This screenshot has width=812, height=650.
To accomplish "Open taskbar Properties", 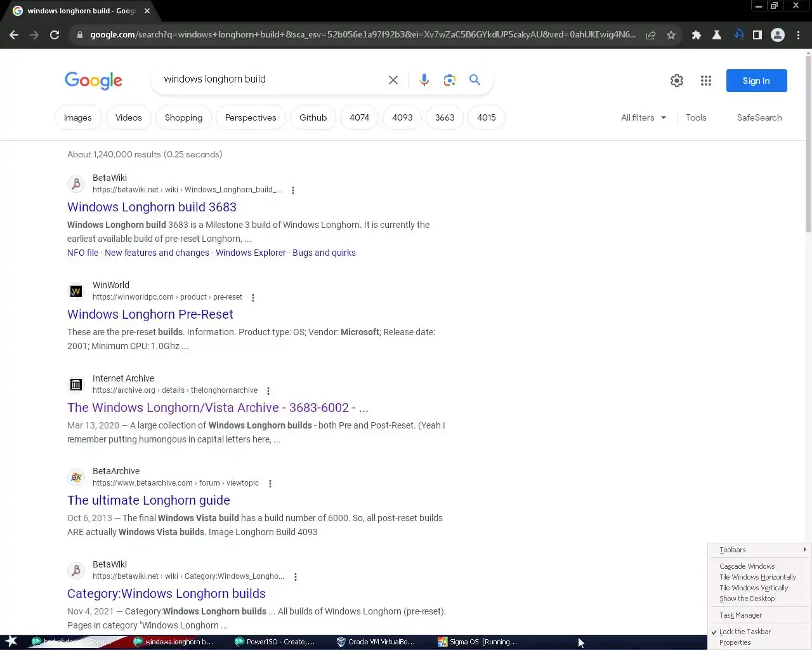I will pos(759,642).
